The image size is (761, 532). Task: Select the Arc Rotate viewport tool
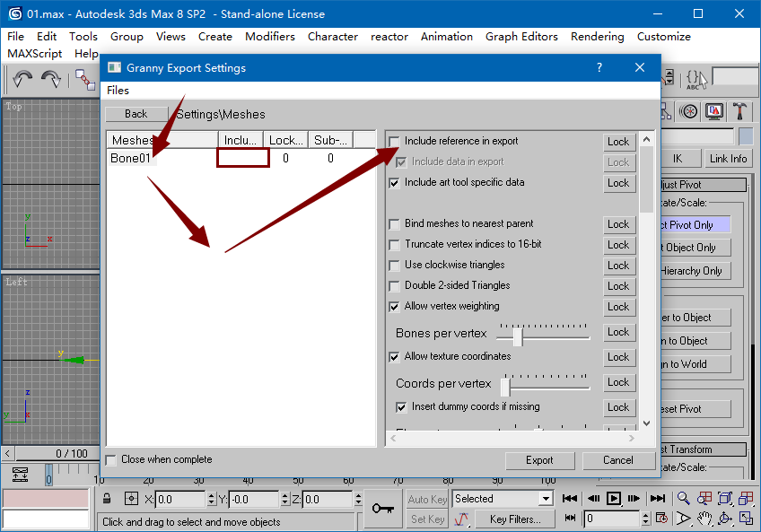pos(724,519)
